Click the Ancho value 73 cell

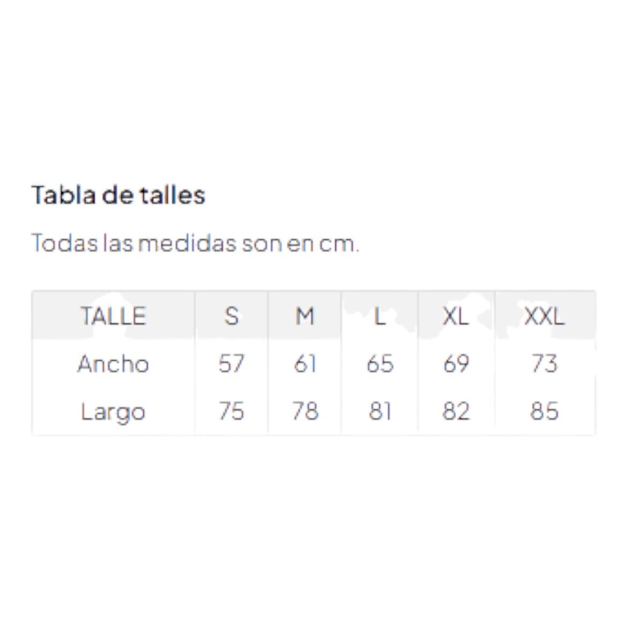544,364
